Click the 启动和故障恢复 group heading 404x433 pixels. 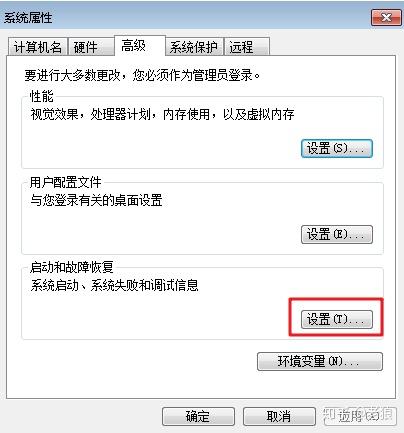tap(72, 267)
